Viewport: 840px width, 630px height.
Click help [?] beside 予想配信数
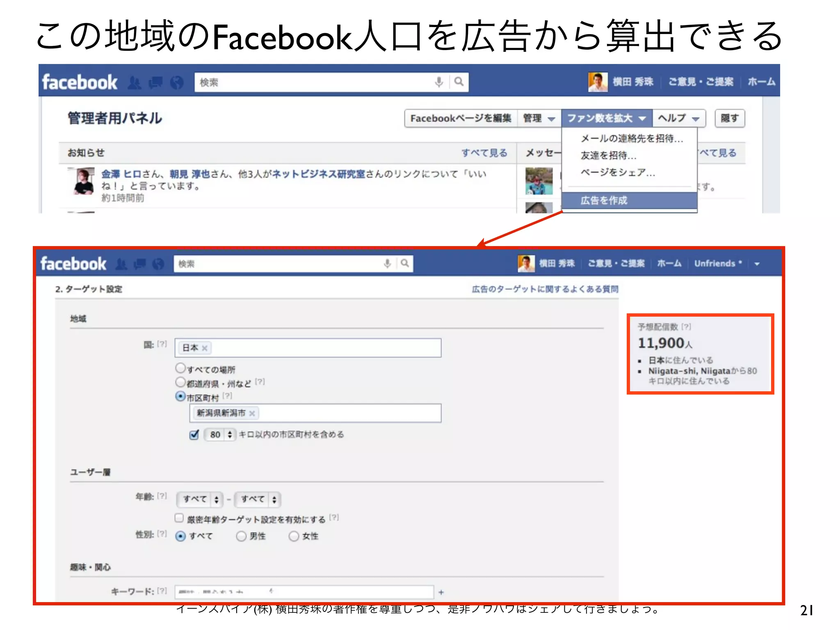pos(686,327)
